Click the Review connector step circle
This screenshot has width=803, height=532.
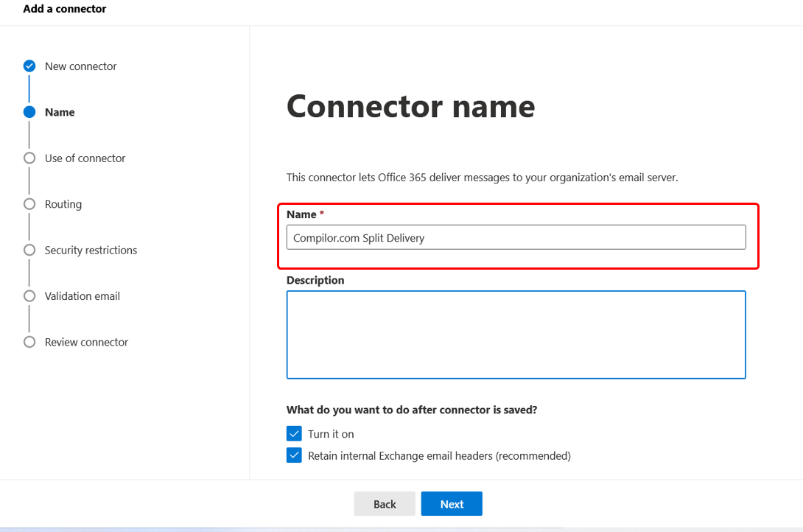(29, 342)
